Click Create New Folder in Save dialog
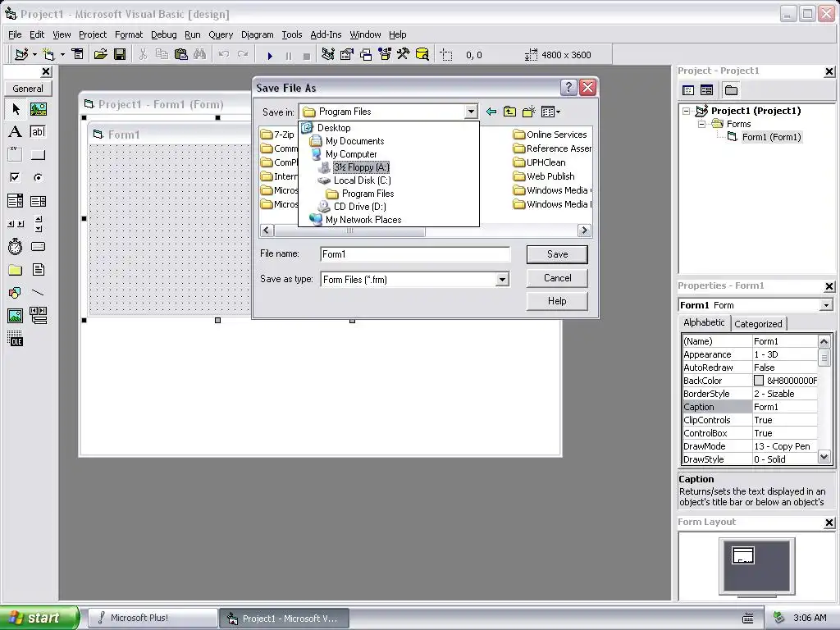The width and height of the screenshot is (840, 630). (529, 112)
